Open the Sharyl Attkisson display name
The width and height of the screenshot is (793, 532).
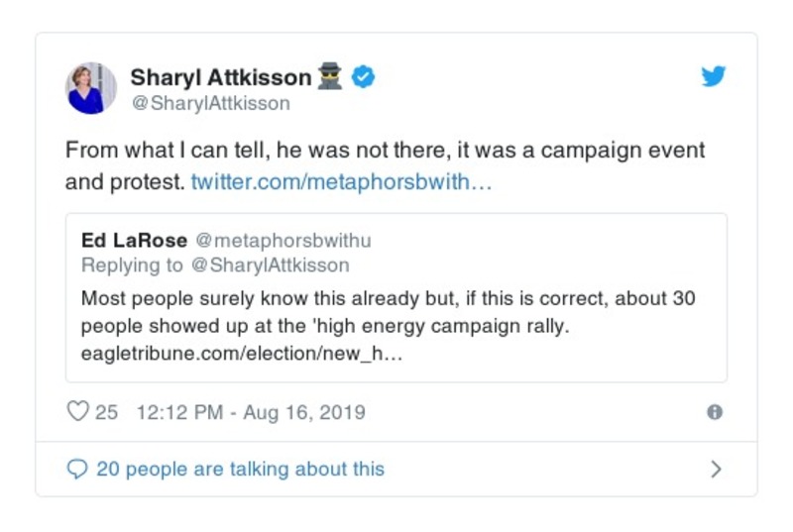[x=220, y=77]
